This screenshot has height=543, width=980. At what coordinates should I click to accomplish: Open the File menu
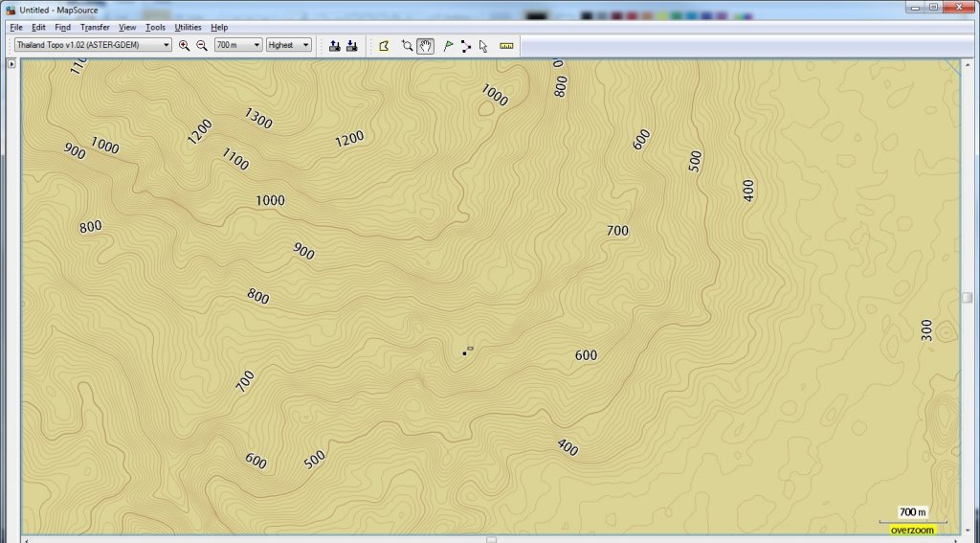16,28
